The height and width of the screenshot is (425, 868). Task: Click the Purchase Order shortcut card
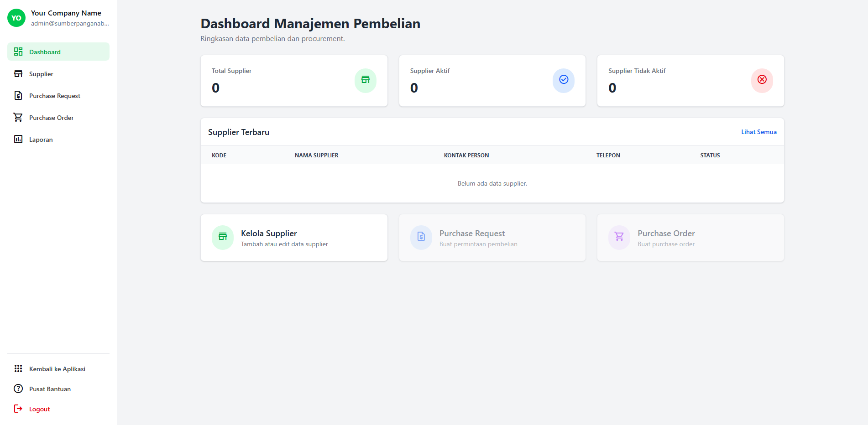690,237
